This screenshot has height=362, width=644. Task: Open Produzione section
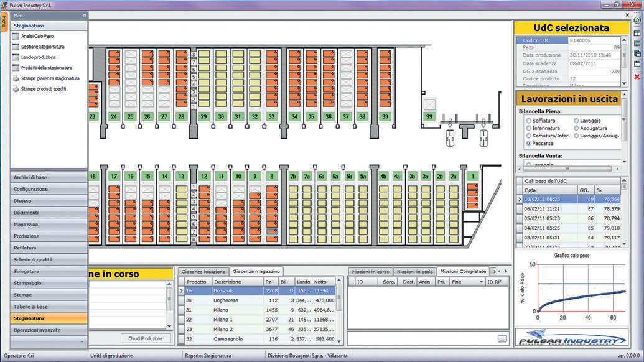(49, 236)
